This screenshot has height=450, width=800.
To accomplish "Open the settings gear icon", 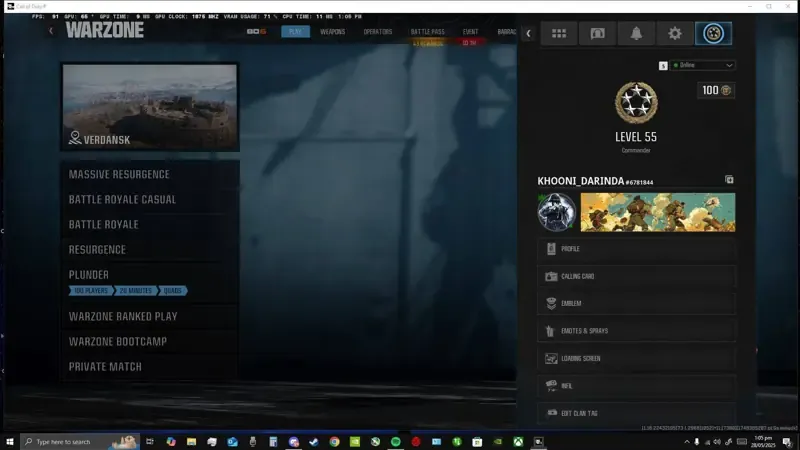I will 675,34.
